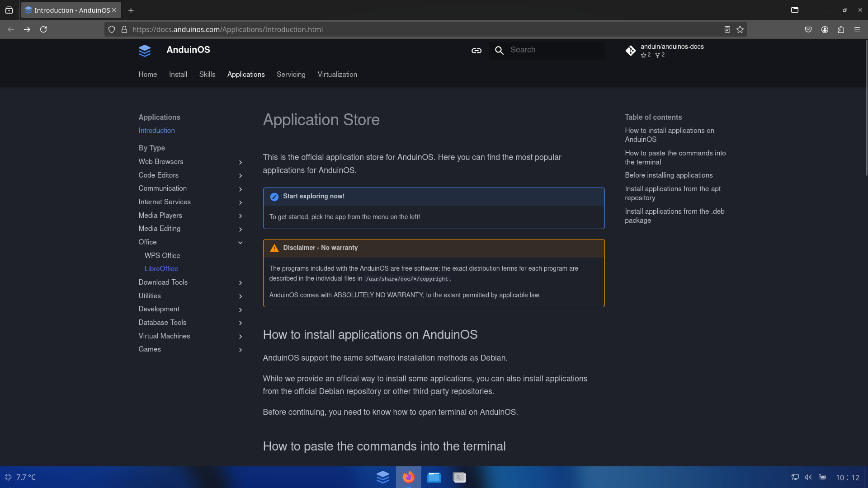
Task: Click the share link icon beside search
Action: point(476,51)
